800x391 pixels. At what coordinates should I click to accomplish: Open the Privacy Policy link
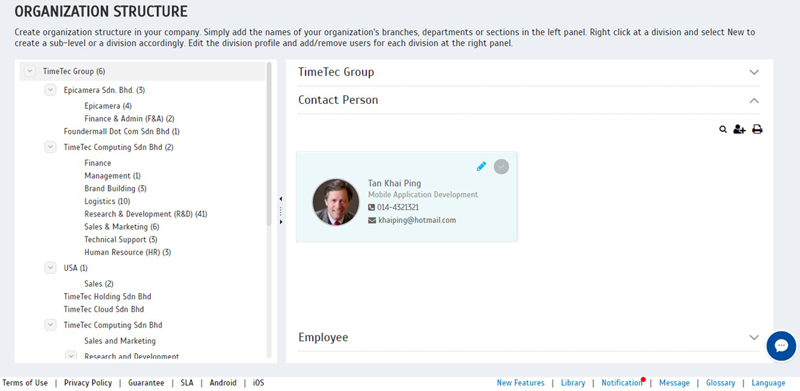click(88, 383)
